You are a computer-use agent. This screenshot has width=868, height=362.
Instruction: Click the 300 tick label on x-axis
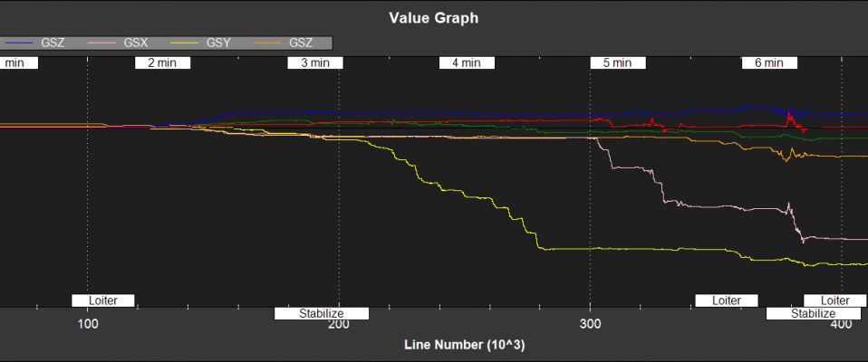[591, 324]
